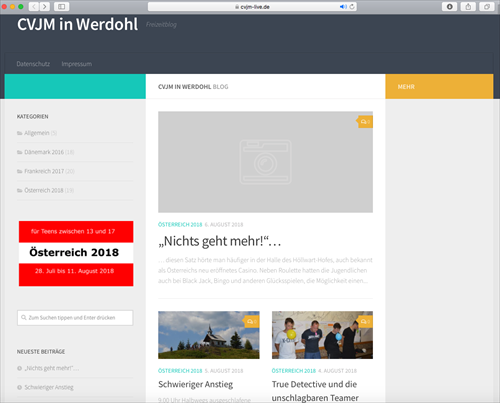500x403 pixels.
Task: Click the cvjm-live.de address bar
Action: (x=252, y=7)
